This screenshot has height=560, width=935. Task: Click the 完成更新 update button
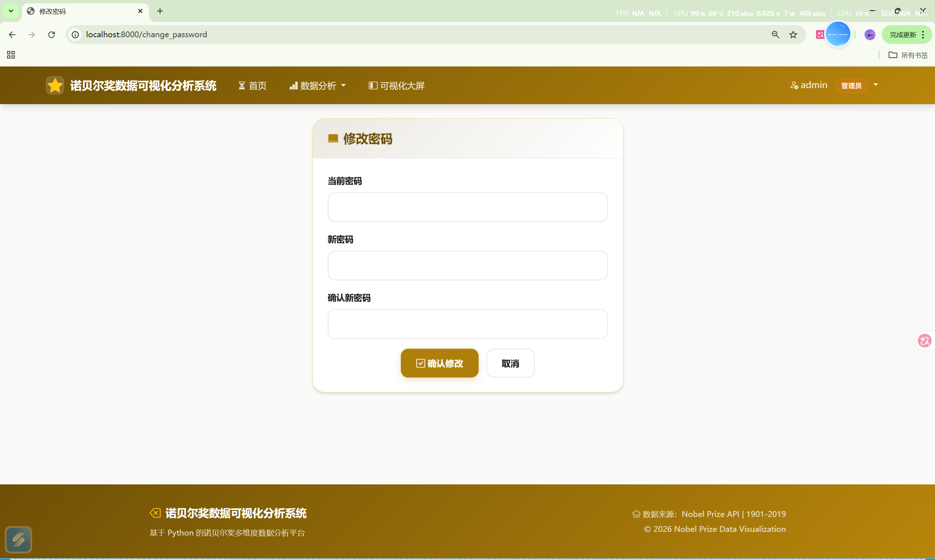coord(902,35)
